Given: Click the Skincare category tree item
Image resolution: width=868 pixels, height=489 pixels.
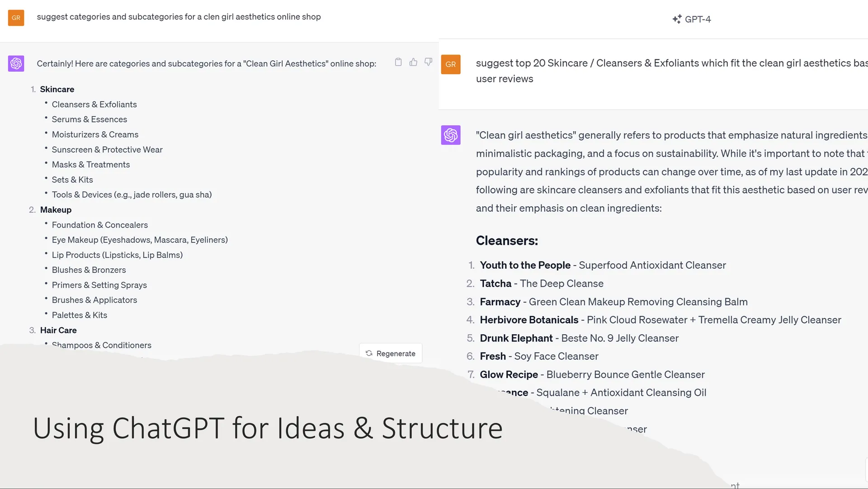Looking at the screenshot, I should (x=57, y=89).
